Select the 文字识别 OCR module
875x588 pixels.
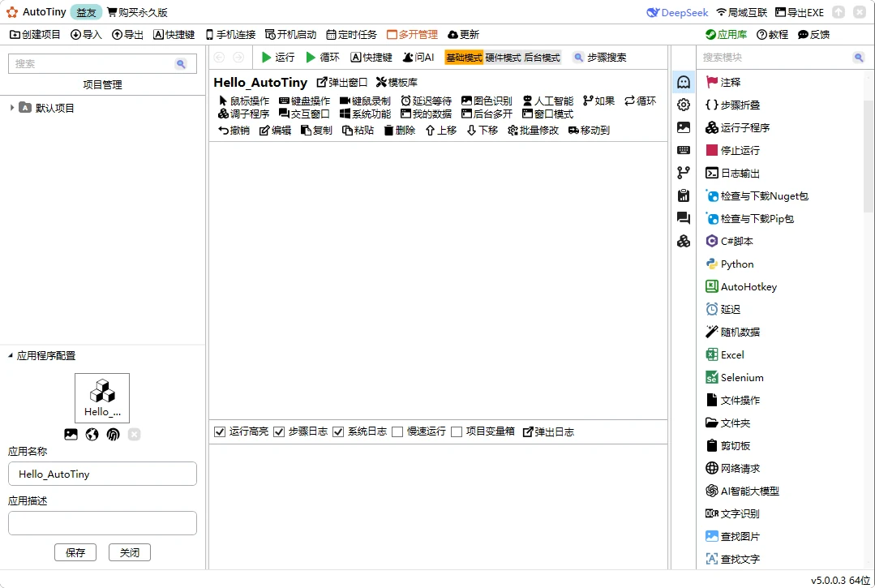coord(733,514)
